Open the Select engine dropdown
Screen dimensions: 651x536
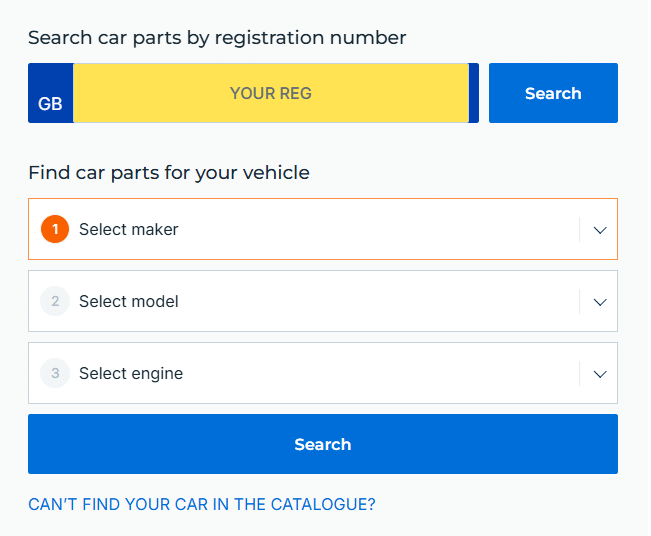coord(300,373)
